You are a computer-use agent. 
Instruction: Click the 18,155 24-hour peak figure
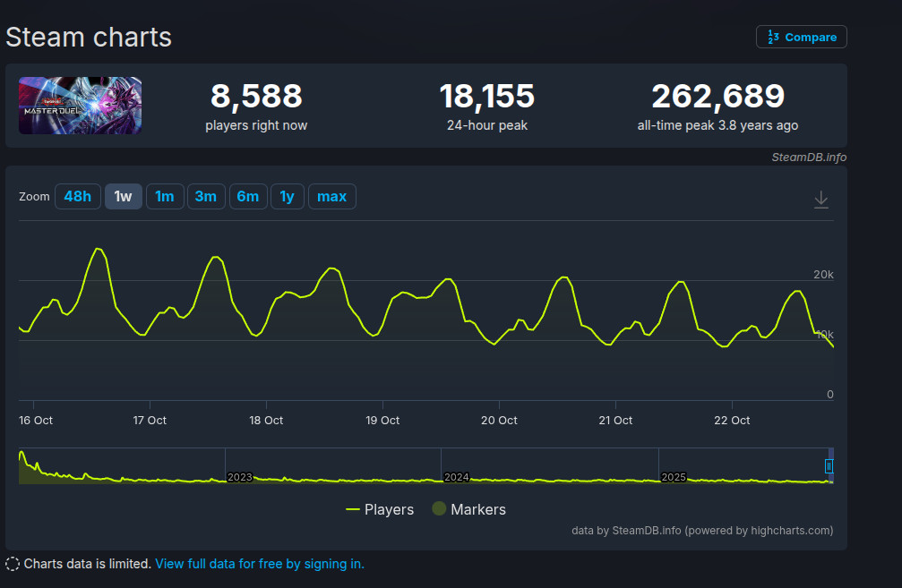pos(486,96)
